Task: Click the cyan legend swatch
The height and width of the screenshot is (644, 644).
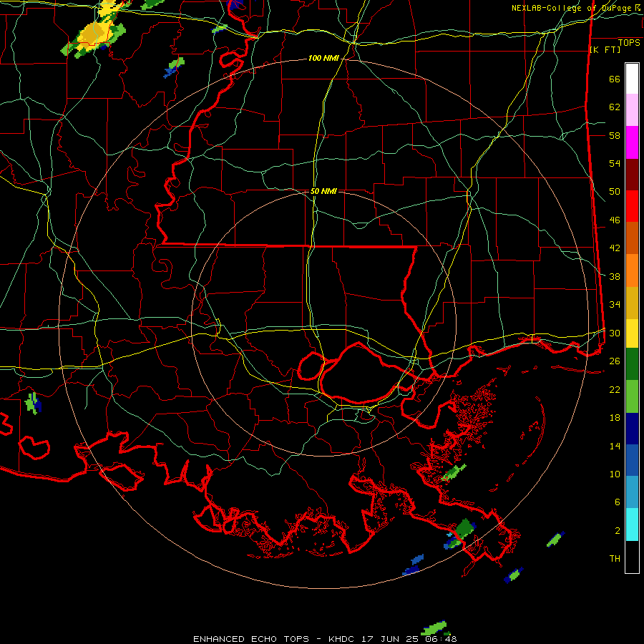Action: point(632,525)
